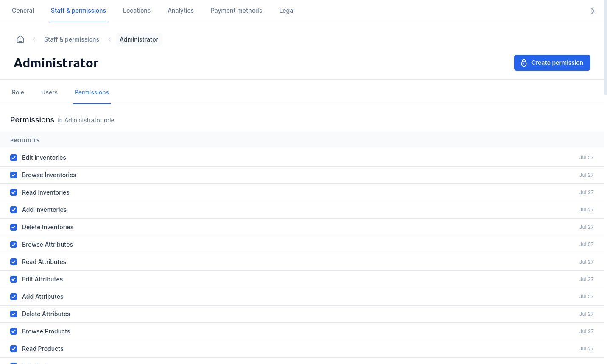Disable the Browse Products permission
The height and width of the screenshot is (364, 607).
14,331
